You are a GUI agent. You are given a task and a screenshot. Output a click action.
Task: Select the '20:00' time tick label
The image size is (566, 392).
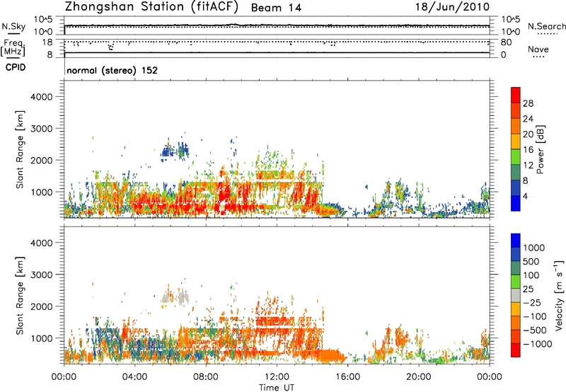pos(419,377)
